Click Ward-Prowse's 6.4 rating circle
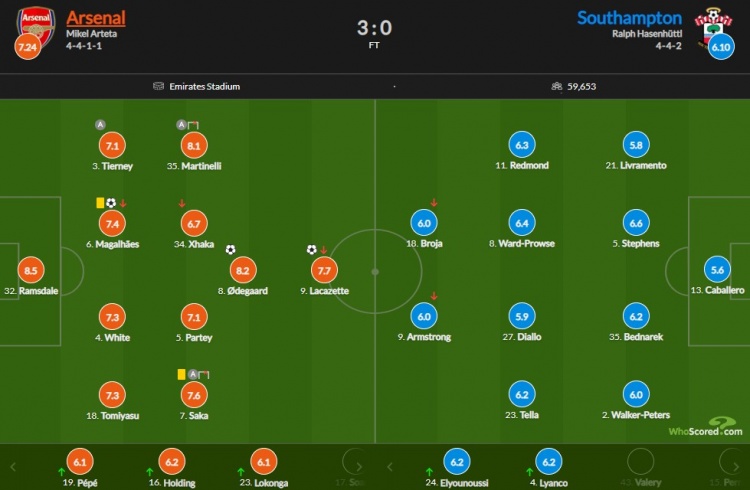The image size is (750, 490). [522, 223]
